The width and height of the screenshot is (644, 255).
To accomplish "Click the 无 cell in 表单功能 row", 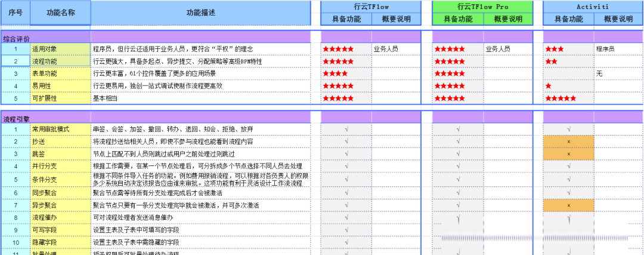I will click(x=618, y=73).
